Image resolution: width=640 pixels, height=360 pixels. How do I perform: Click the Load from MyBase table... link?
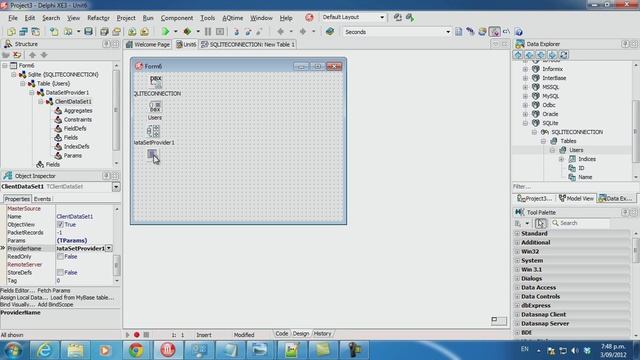82,298
